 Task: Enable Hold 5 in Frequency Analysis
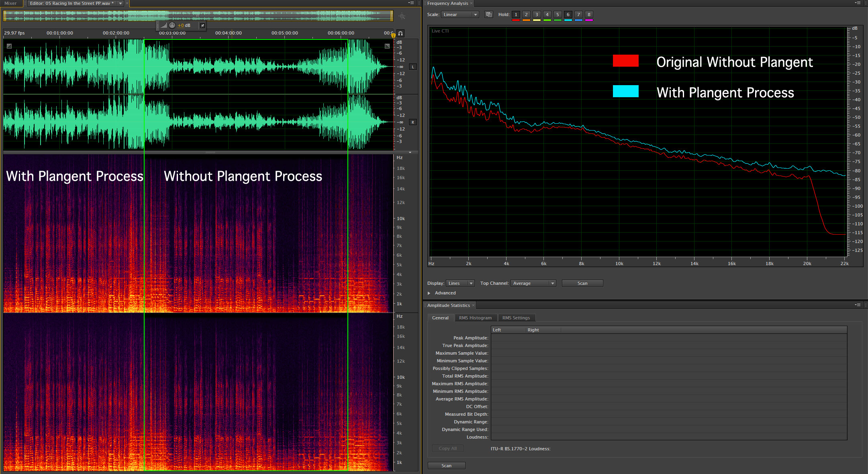click(x=558, y=14)
